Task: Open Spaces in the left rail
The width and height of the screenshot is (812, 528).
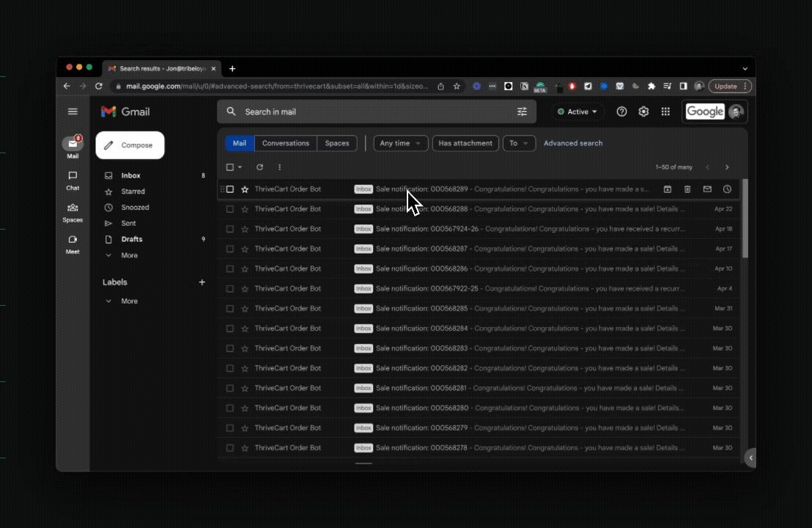Action: pyautogui.click(x=73, y=213)
